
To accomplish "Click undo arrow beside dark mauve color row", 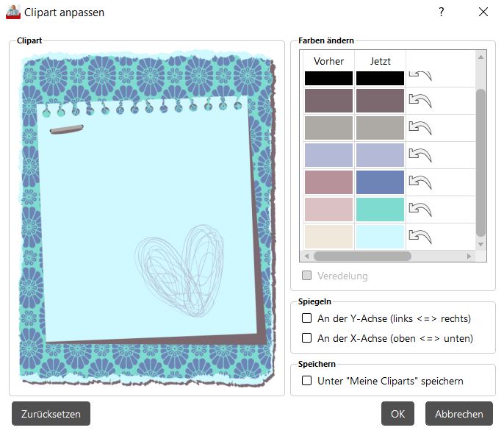I will click(420, 101).
